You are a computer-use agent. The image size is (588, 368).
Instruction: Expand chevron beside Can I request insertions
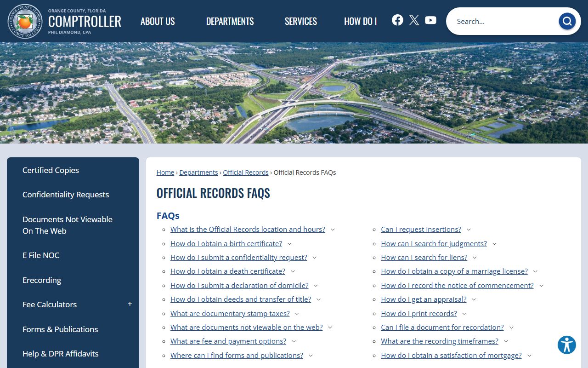(469, 230)
